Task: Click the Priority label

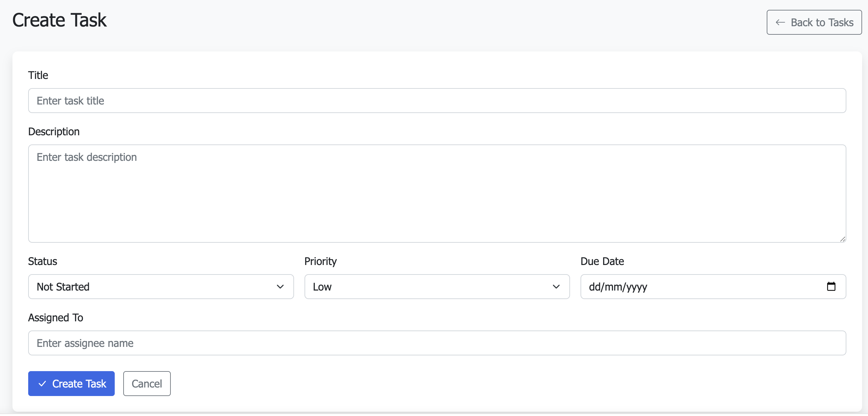Action: click(x=321, y=261)
